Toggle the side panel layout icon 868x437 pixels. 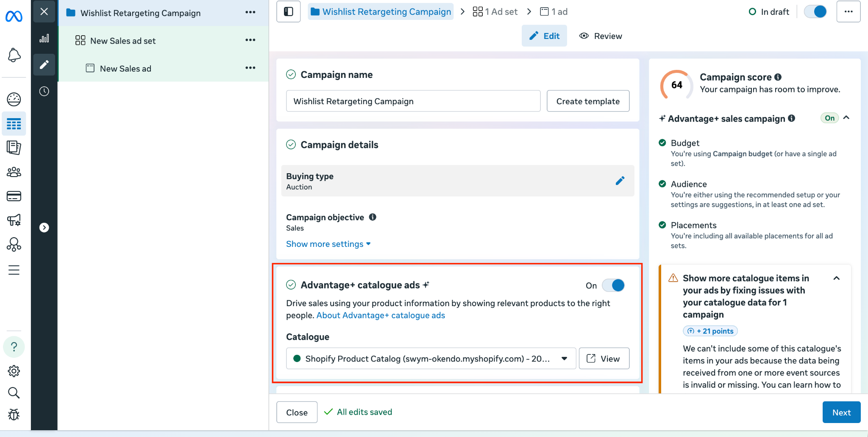coord(289,11)
